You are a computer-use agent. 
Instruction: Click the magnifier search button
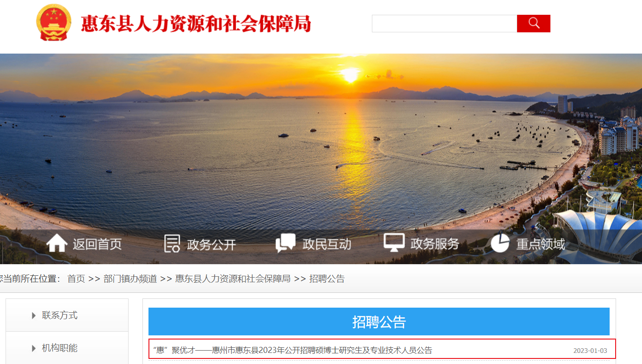tap(534, 24)
